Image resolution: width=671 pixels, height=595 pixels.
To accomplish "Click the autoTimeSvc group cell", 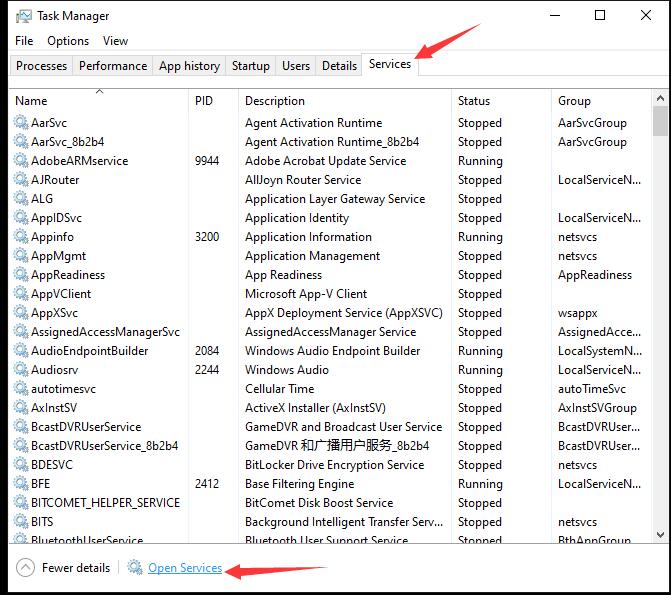I will pos(592,388).
